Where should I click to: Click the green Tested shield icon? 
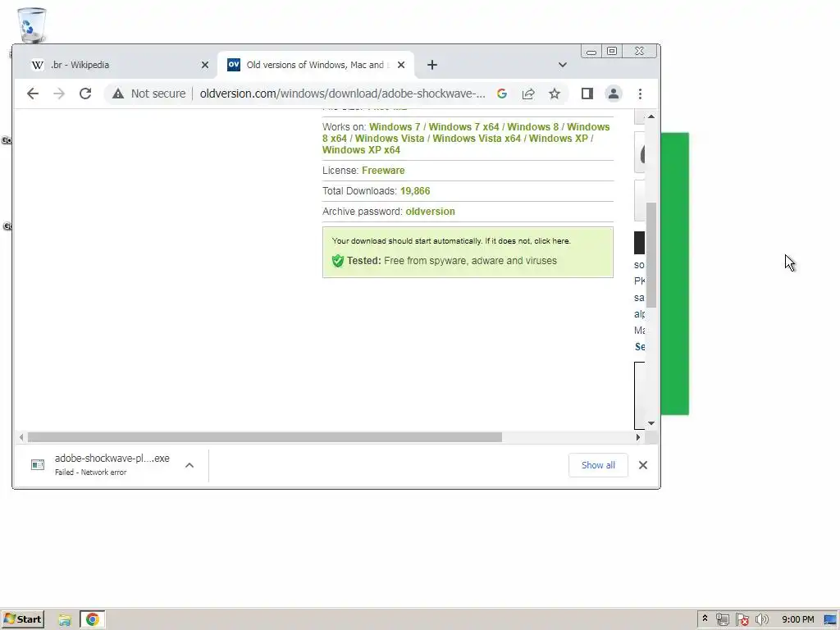[x=337, y=261]
